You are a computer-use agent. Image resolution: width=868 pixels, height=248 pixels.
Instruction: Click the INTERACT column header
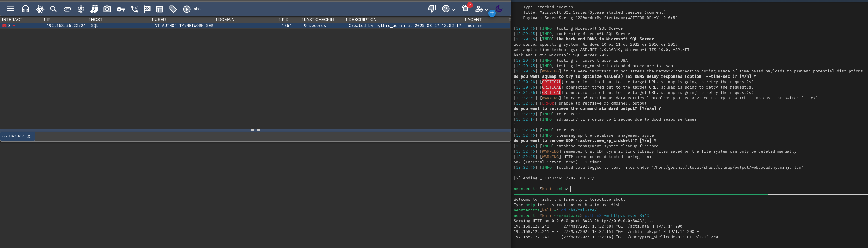12,20
